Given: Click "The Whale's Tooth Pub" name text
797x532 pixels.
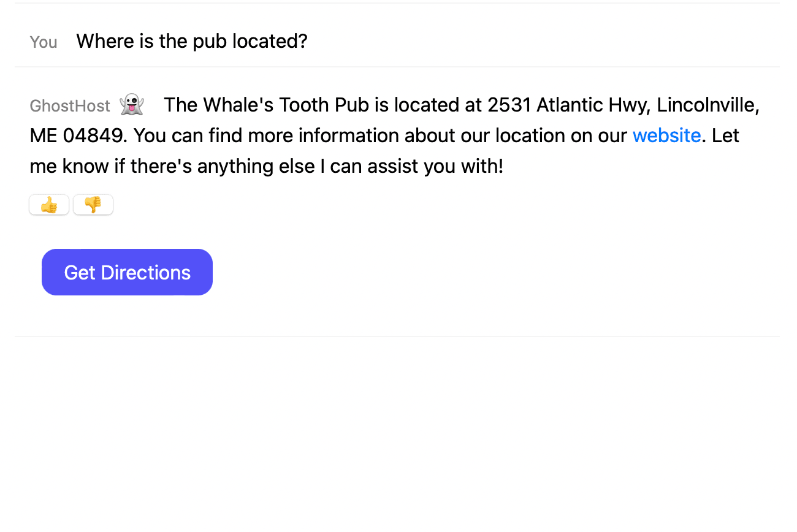Looking at the screenshot, I should pyautogui.click(x=267, y=105).
